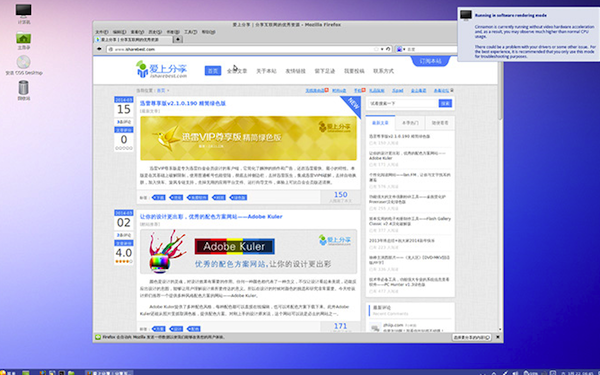Open the taskbar start menu button

click(8, 372)
